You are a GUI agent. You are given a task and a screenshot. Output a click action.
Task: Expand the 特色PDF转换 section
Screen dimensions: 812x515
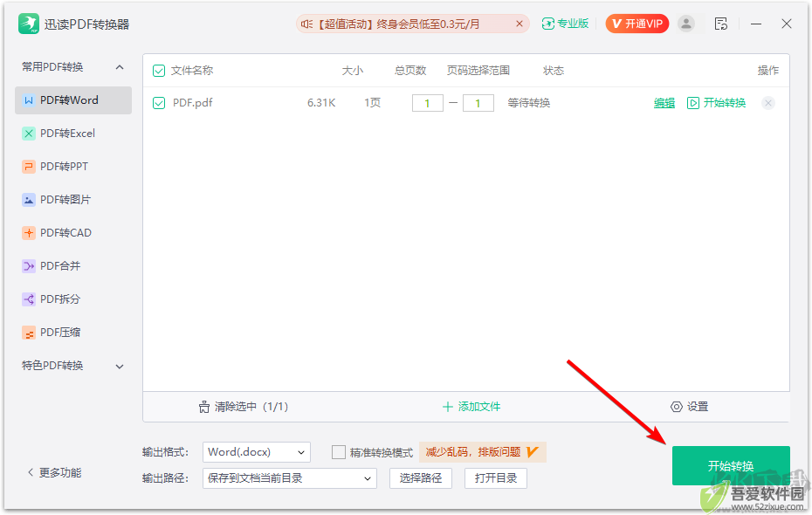(x=120, y=367)
